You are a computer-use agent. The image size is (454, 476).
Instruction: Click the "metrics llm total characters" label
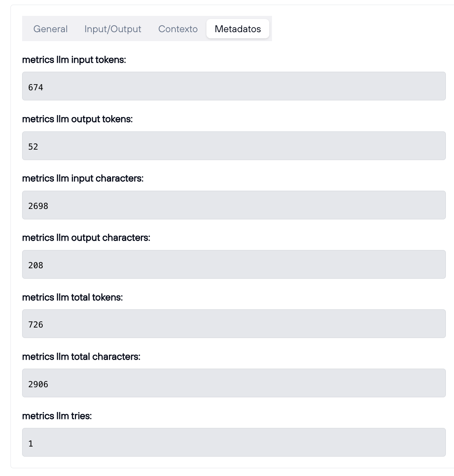pyautogui.click(x=81, y=357)
